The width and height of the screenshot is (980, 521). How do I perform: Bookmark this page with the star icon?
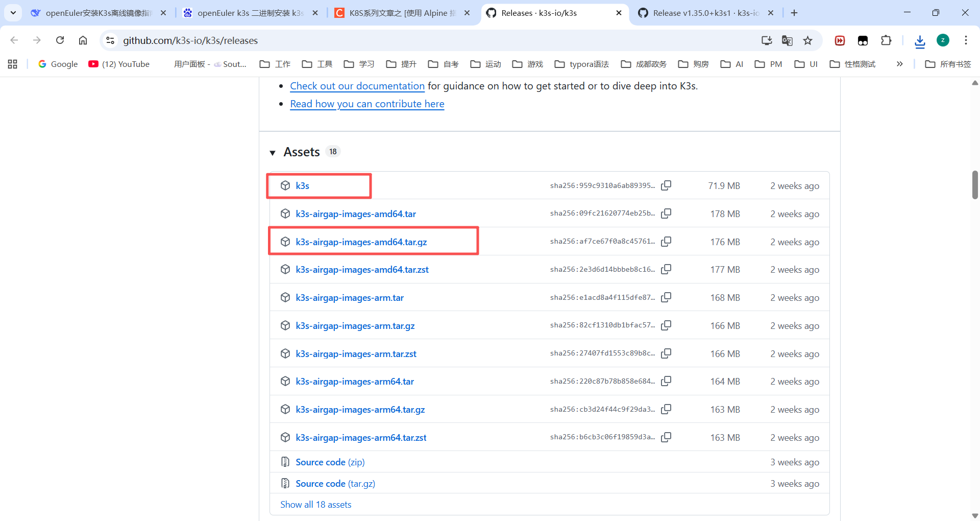pos(807,40)
